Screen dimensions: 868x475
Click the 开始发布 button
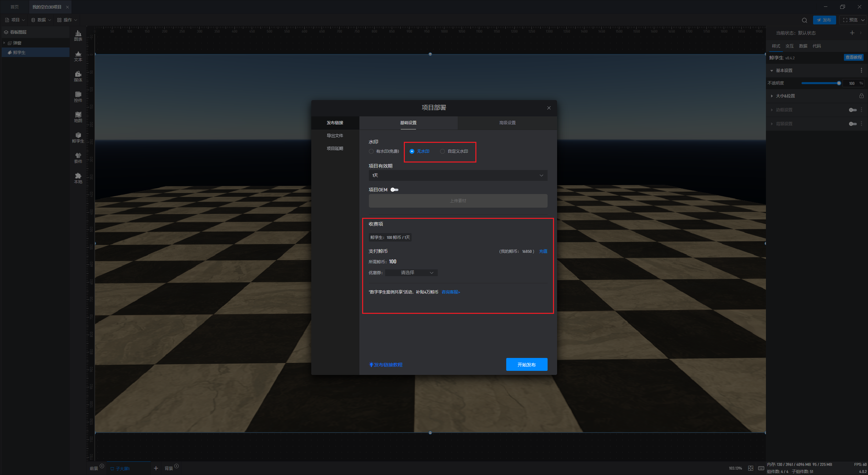coord(527,365)
